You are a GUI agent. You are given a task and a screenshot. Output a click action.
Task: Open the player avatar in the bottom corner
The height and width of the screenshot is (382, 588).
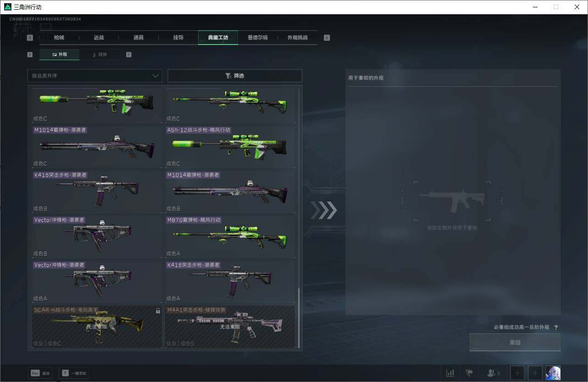click(553, 373)
